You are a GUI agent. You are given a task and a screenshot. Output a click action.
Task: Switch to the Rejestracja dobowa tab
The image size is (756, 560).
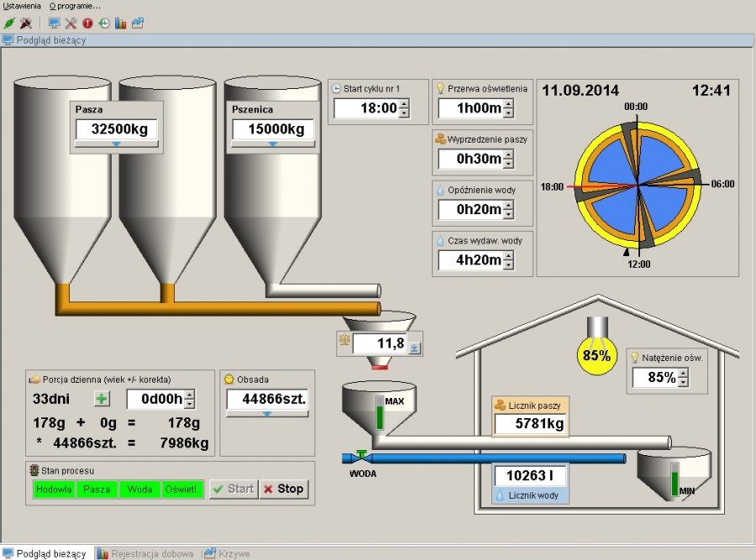pos(145,553)
